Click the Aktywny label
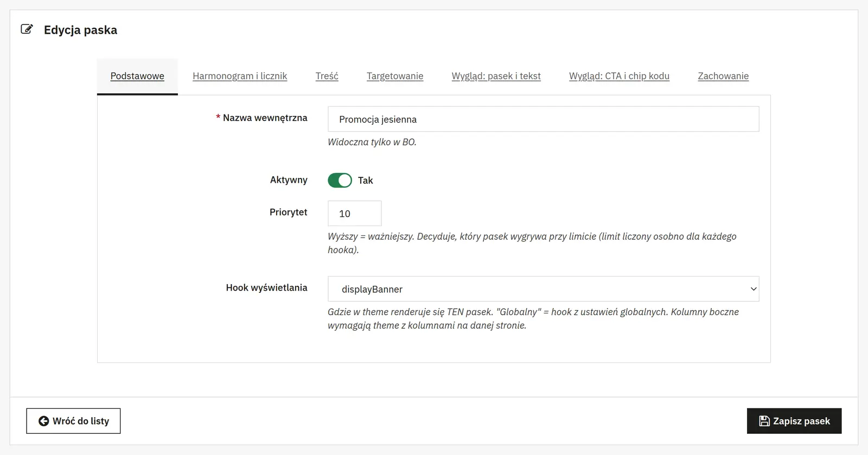The width and height of the screenshot is (868, 455). click(x=289, y=180)
